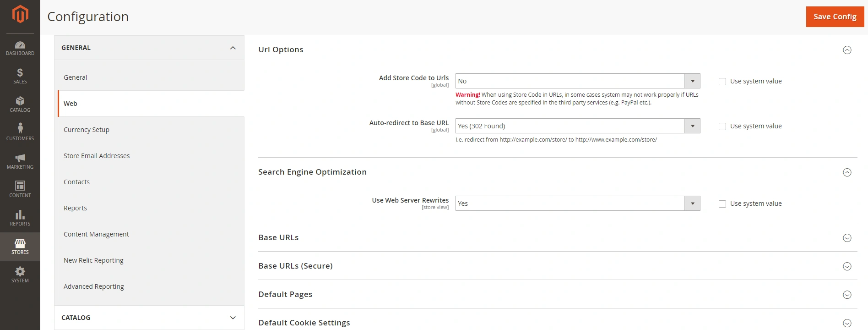
Task: Check Use system value for Web Server Rewrites
Action: [722, 204]
